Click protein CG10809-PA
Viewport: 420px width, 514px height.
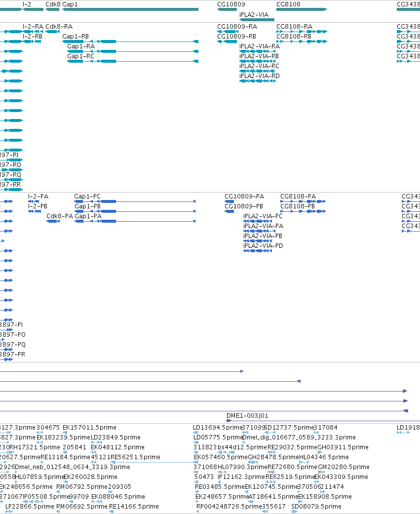[229, 201]
